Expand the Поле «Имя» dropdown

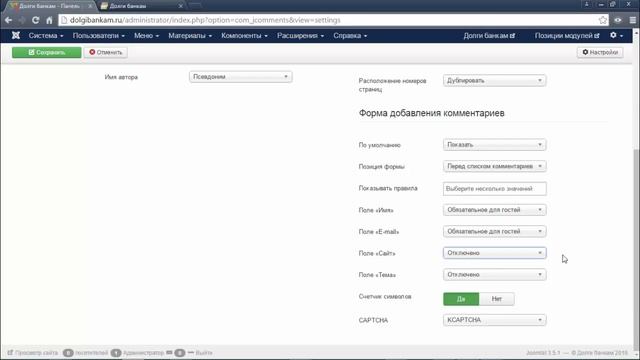click(494, 210)
